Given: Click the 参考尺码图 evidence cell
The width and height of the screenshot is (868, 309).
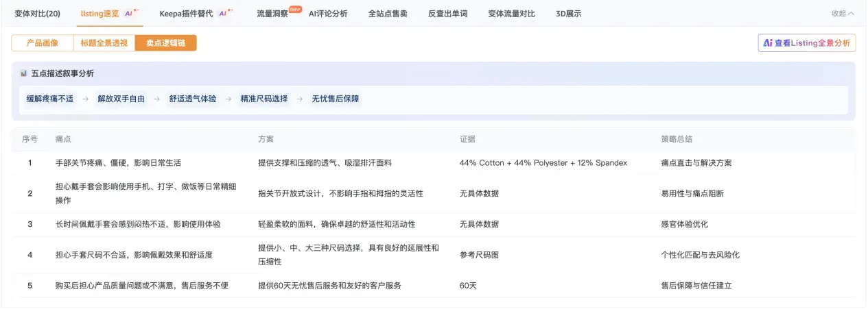Looking at the screenshot, I should [479, 255].
